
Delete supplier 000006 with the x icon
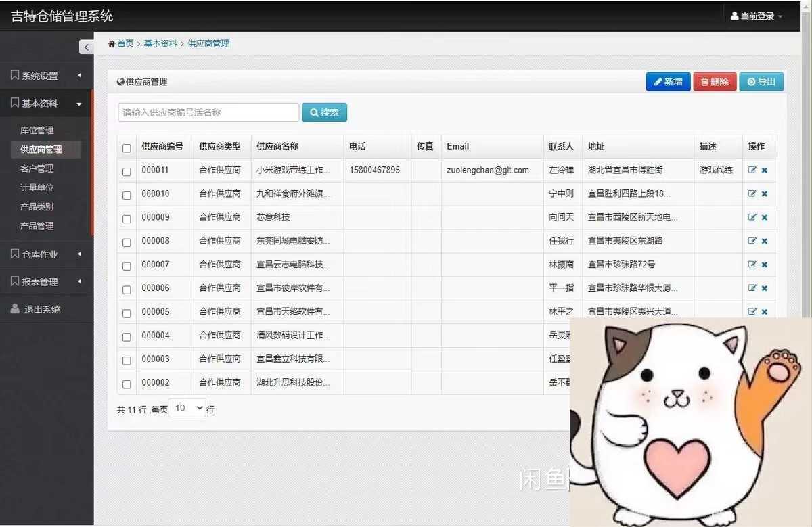765,289
